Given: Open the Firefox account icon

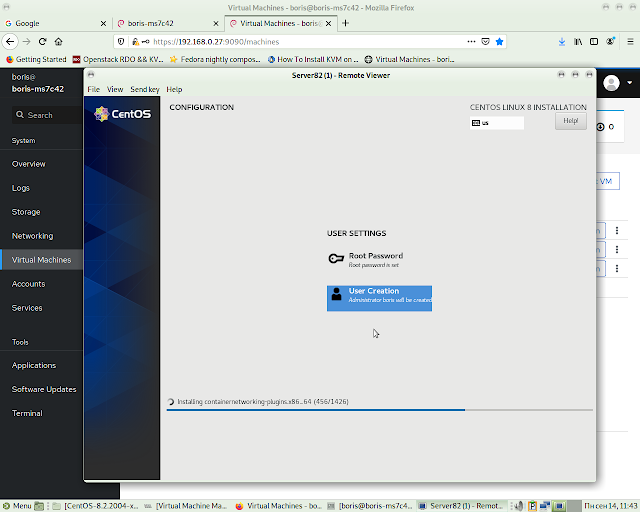Looking at the screenshot, I should coord(611,42).
